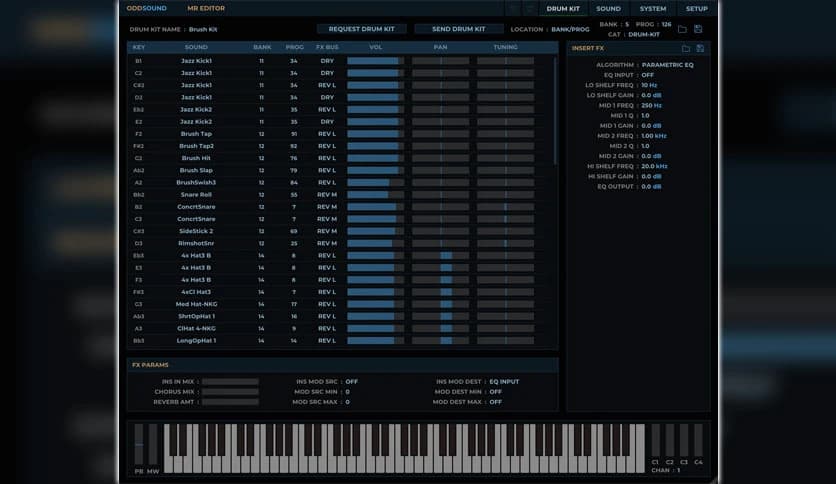
Task: Select the SideStick 2 sound name
Action: [x=196, y=231]
